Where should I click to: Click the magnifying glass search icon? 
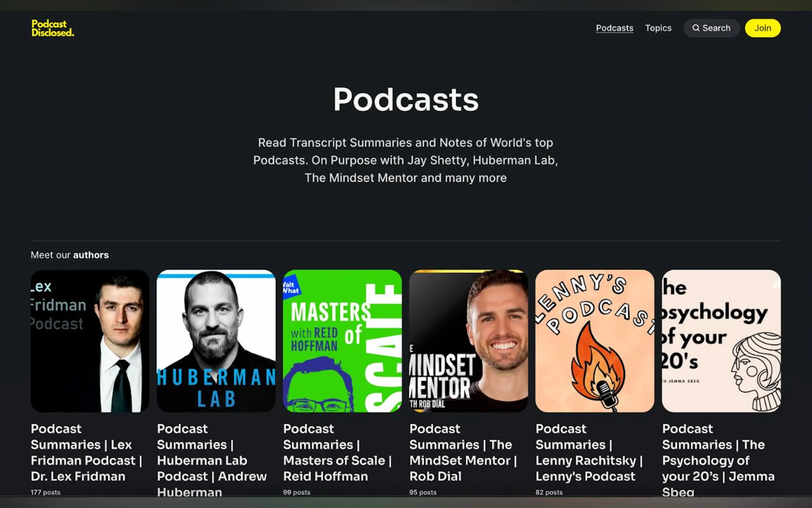(696, 28)
